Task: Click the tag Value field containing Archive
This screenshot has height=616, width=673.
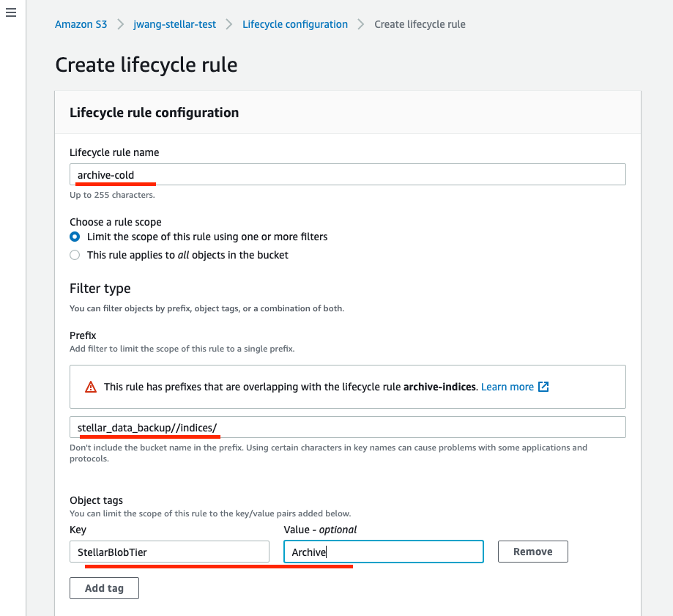Action: click(383, 552)
